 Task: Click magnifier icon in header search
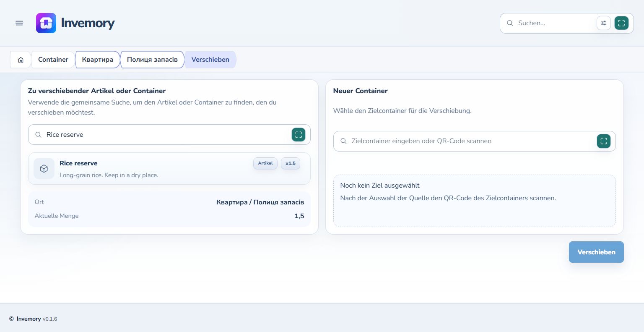pos(510,23)
